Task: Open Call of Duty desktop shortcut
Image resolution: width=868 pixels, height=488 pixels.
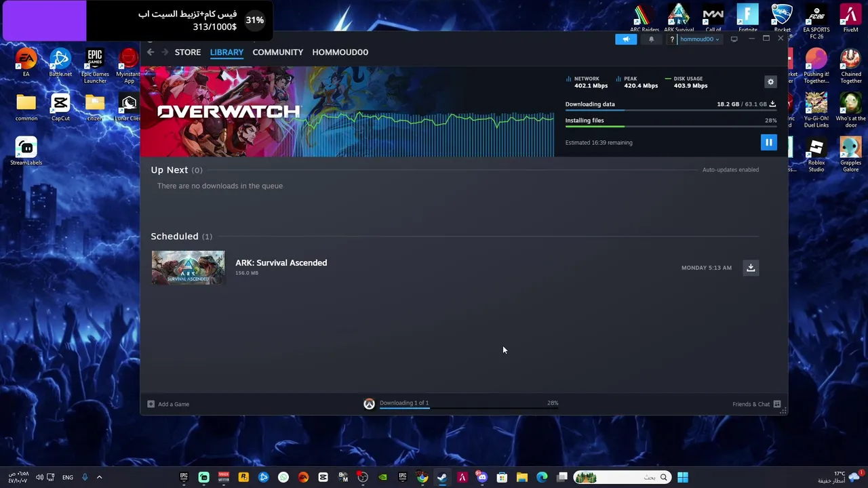Action: [x=713, y=19]
